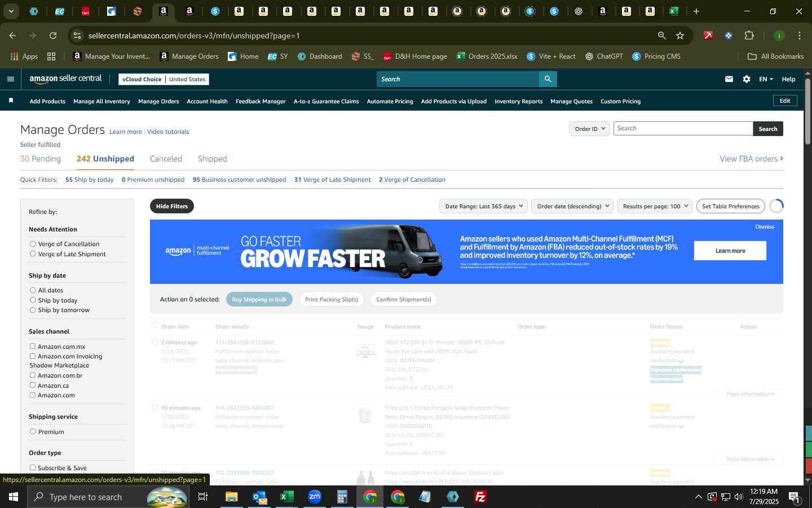Expand Awaiting payment verification on first order
Viewport: 812px width, 508px height.
[681, 361]
